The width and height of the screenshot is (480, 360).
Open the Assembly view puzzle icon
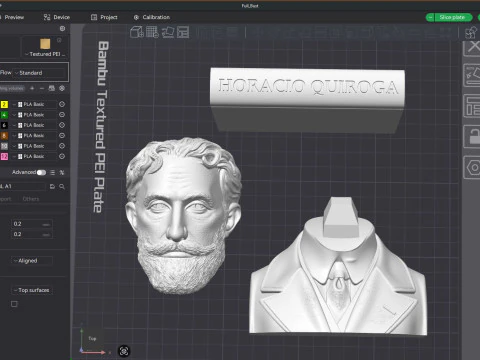471,32
